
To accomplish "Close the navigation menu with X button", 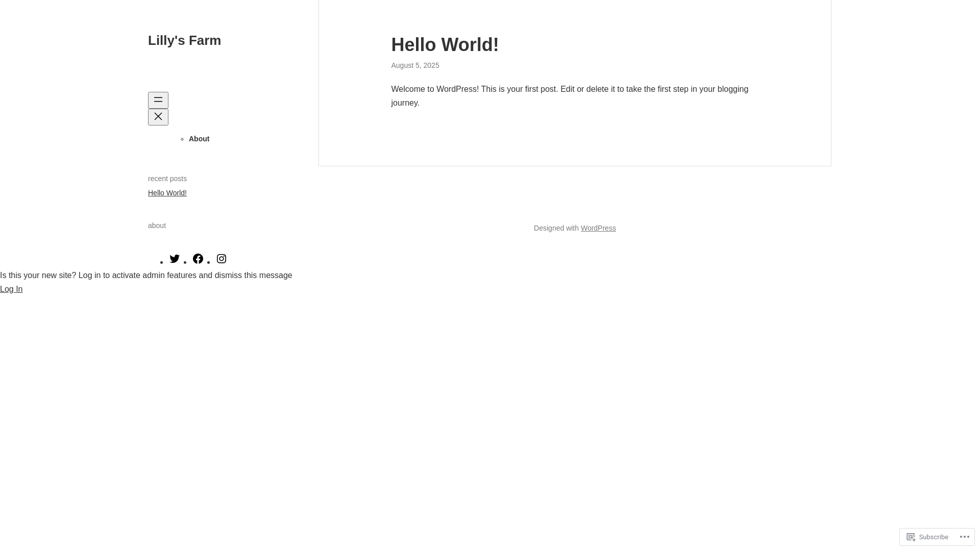I will point(158,117).
